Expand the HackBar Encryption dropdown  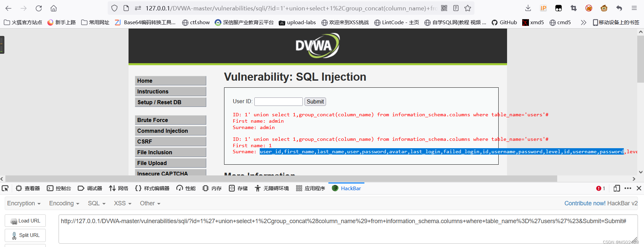(24, 203)
